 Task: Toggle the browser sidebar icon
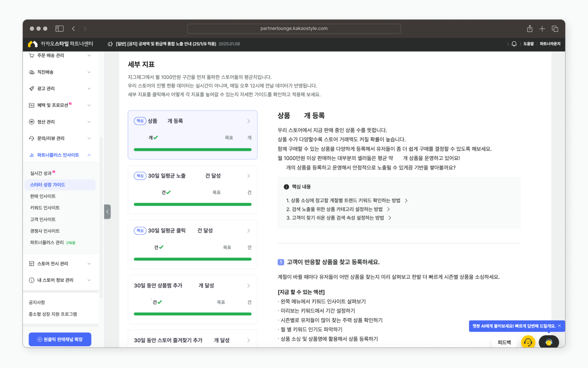[x=60, y=29]
